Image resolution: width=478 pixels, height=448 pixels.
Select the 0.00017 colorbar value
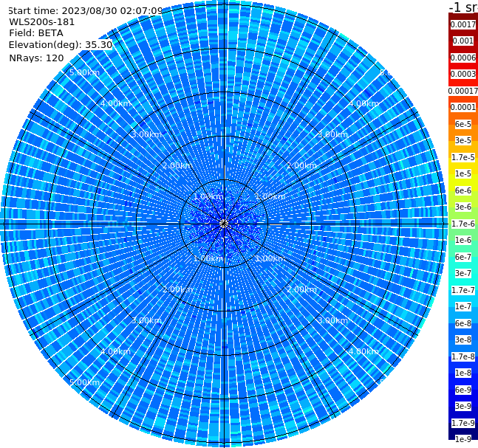[463, 91]
